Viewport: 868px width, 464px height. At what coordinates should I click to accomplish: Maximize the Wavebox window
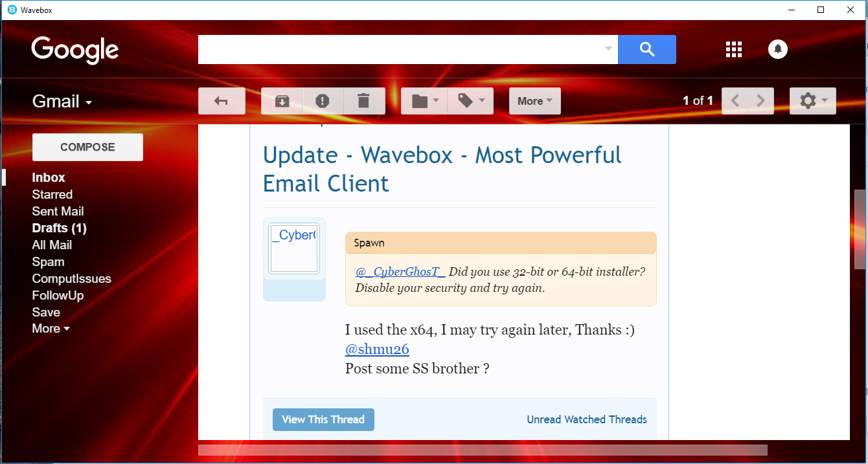(821, 10)
